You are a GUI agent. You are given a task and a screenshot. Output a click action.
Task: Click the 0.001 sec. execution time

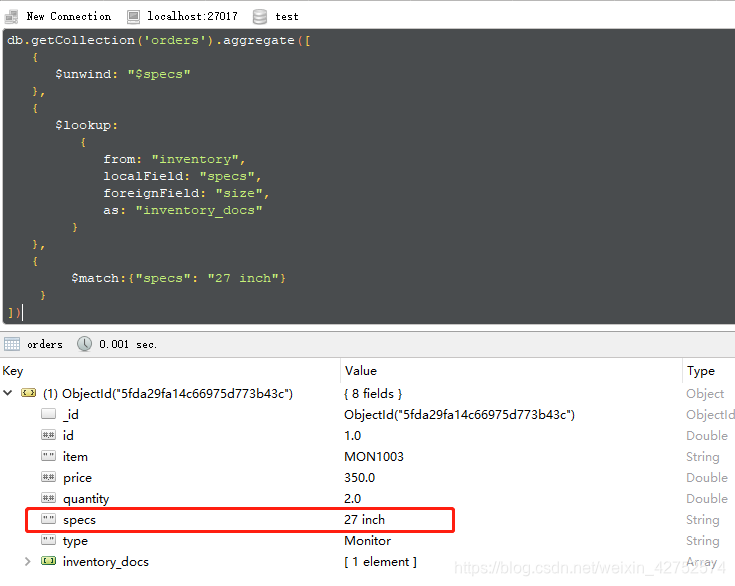[128, 345]
